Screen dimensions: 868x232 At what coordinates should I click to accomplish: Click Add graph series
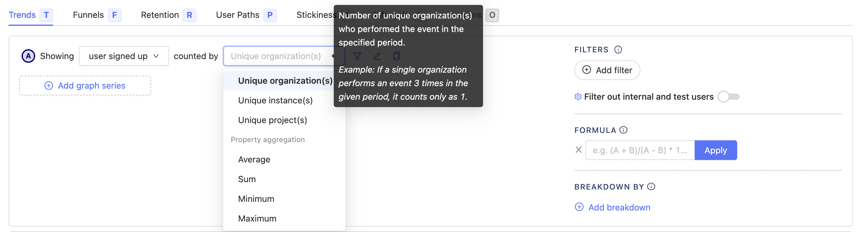pos(85,86)
